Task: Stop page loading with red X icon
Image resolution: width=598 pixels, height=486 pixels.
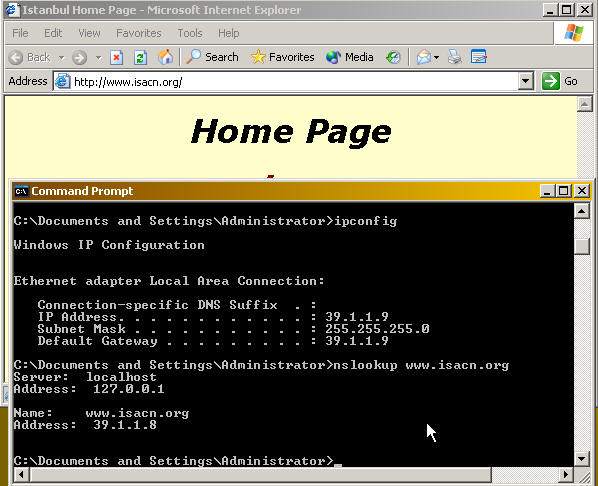Action: click(116, 58)
